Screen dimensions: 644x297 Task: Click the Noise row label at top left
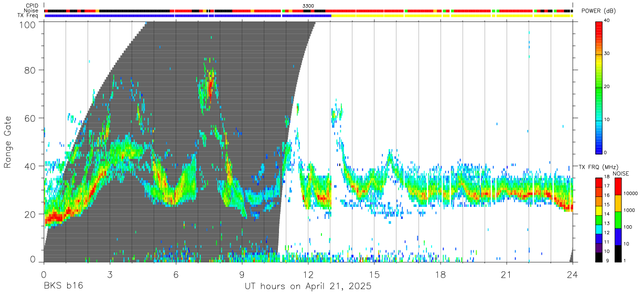point(31,10)
